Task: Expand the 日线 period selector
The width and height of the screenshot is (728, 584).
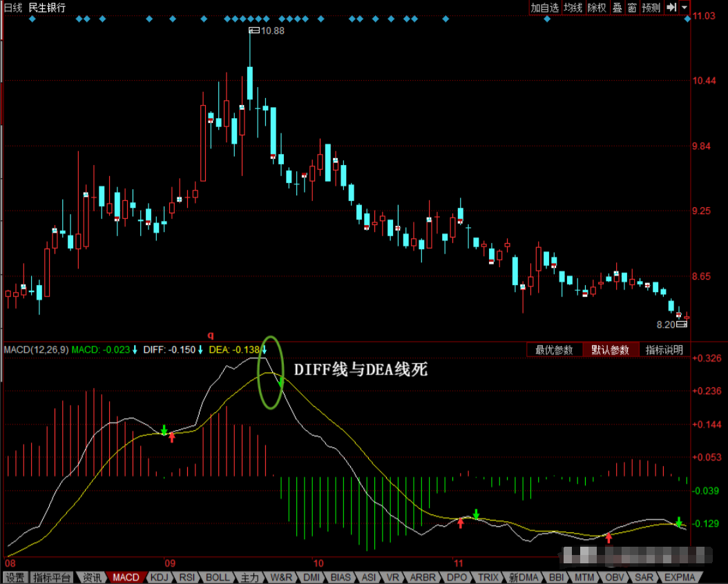Action: pyautogui.click(x=13, y=8)
